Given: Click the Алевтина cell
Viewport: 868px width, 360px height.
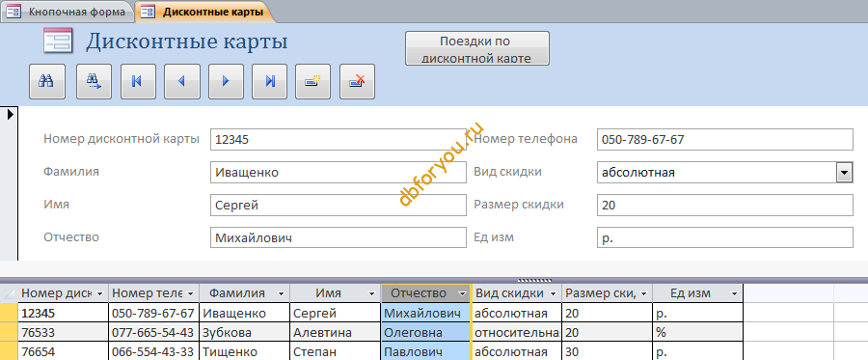Looking at the screenshot, I should 336,332.
